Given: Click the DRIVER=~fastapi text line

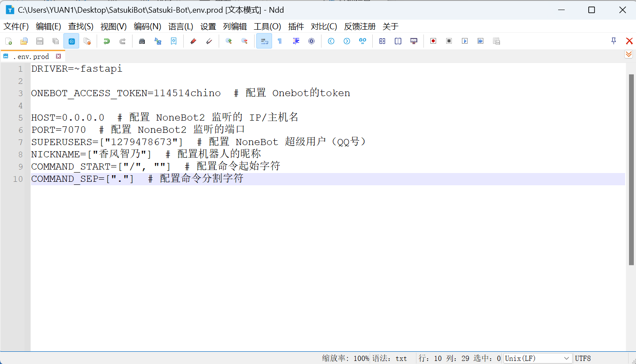Looking at the screenshot, I should pos(77,69).
